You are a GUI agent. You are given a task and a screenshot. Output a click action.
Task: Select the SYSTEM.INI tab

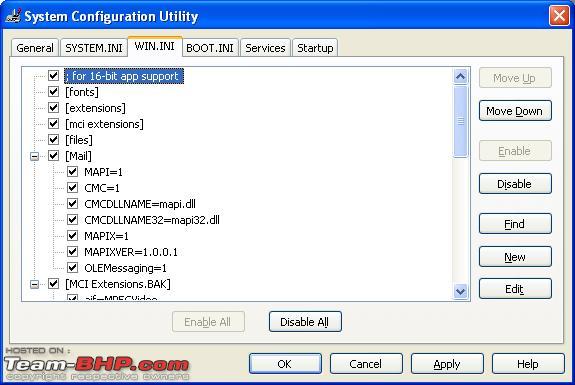click(94, 48)
